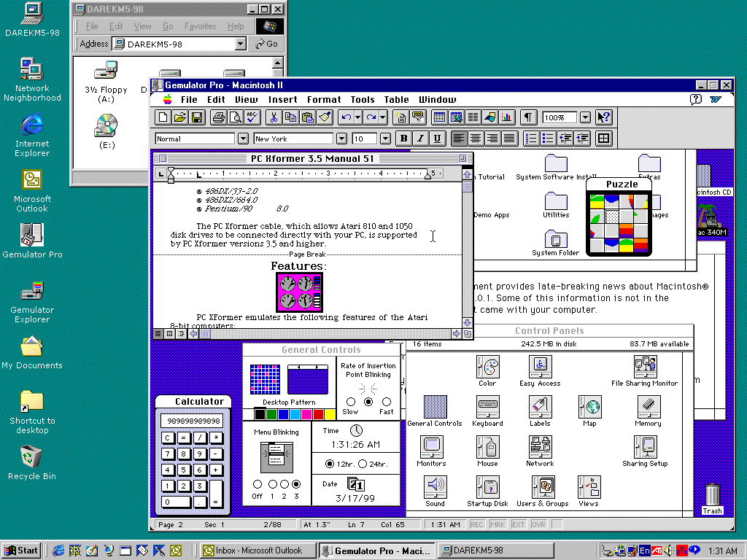Open the Format menu in Word
This screenshot has height=560, width=747.
[324, 99]
